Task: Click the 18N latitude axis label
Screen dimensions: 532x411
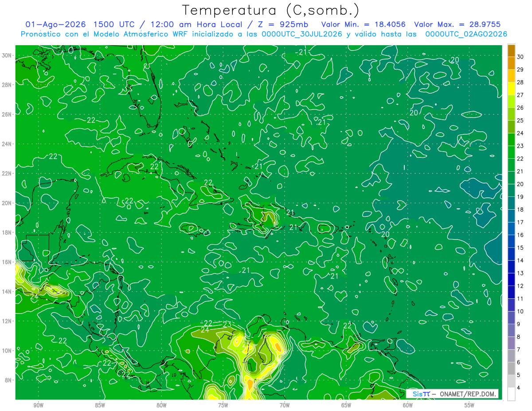Action: point(7,232)
